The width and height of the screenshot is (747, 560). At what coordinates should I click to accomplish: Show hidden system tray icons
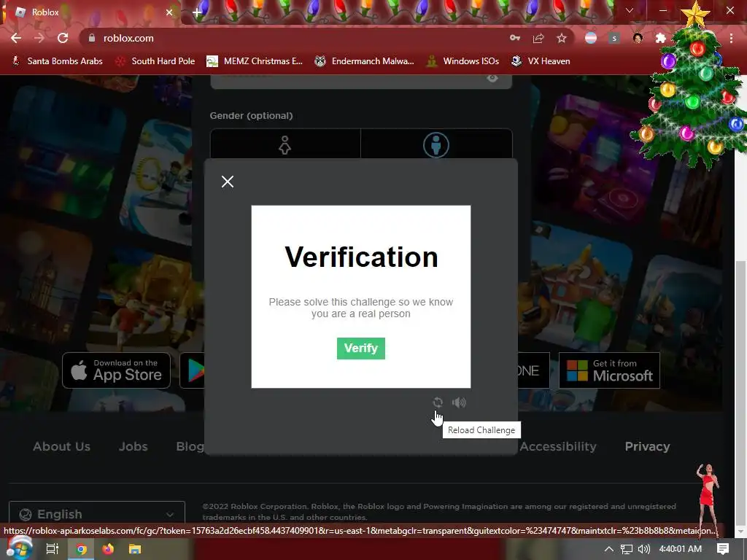point(608,549)
